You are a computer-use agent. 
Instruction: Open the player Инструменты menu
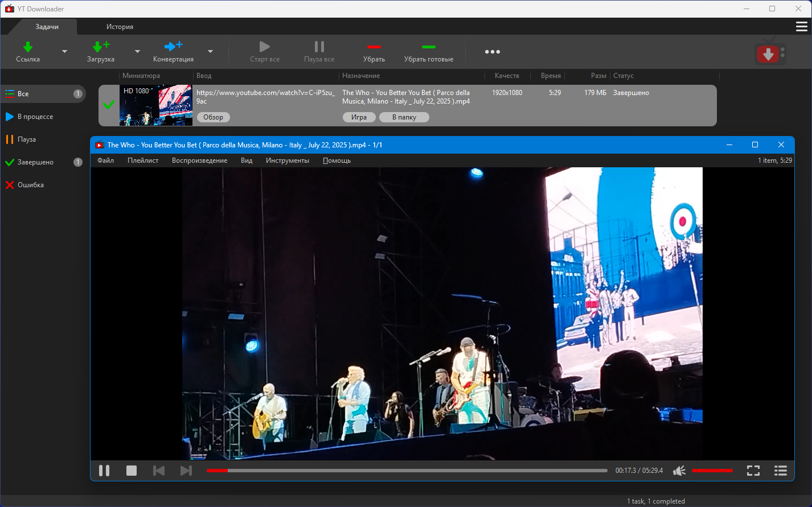coord(288,160)
